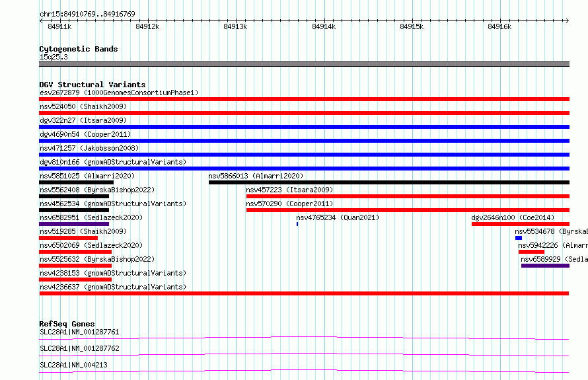This screenshot has height=380, width=588.
Task: Click nsv6502069 (Sedlazeck2020) label
Action: pyautogui.click(x=91, y=245)
